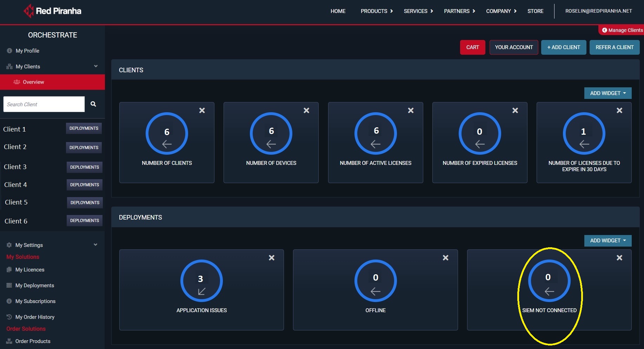Open My Licences text link
The height and width of the screenshot is (349, 644).
coord(30,270)
